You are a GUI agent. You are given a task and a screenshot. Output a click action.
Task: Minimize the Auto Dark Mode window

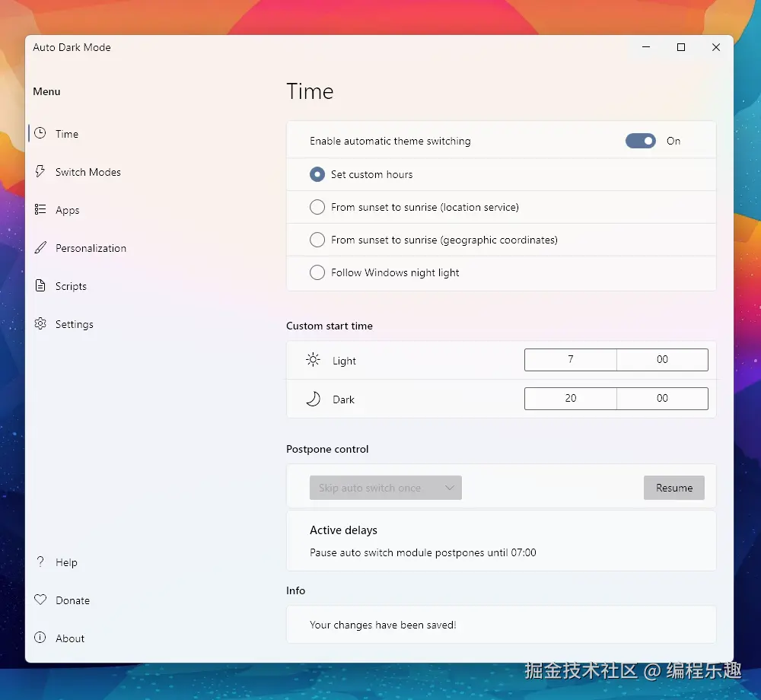(646, 47)
